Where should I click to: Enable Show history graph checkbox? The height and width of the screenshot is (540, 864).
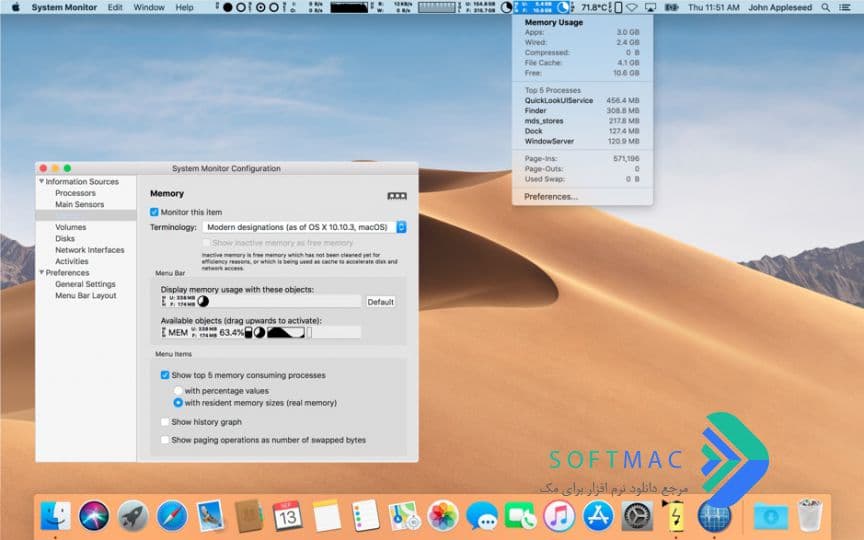(165, 422)
